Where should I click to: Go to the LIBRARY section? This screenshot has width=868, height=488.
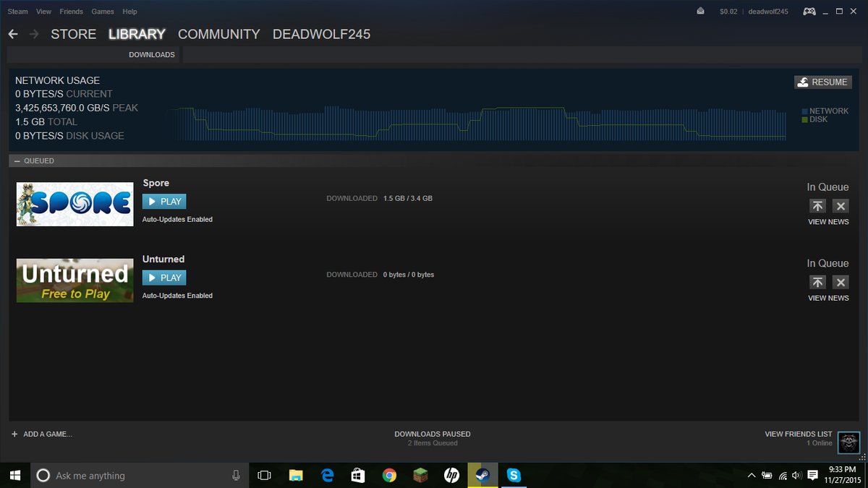pyautogui.click(x=137, y=34)
